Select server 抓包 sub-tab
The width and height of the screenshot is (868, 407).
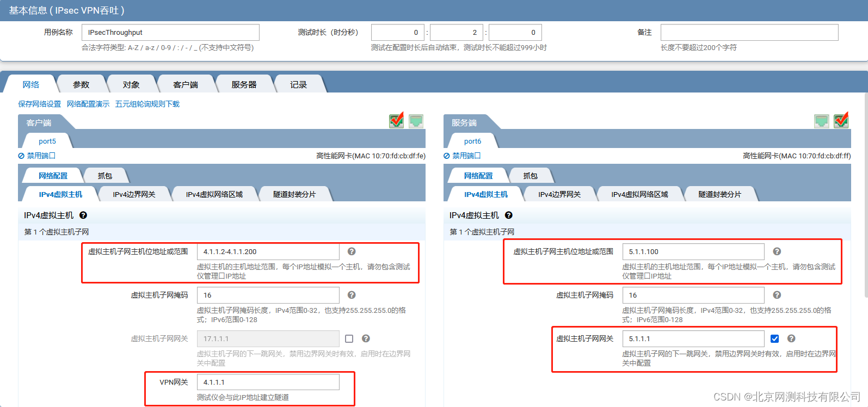pyautogui.click(x=531, y=176)
